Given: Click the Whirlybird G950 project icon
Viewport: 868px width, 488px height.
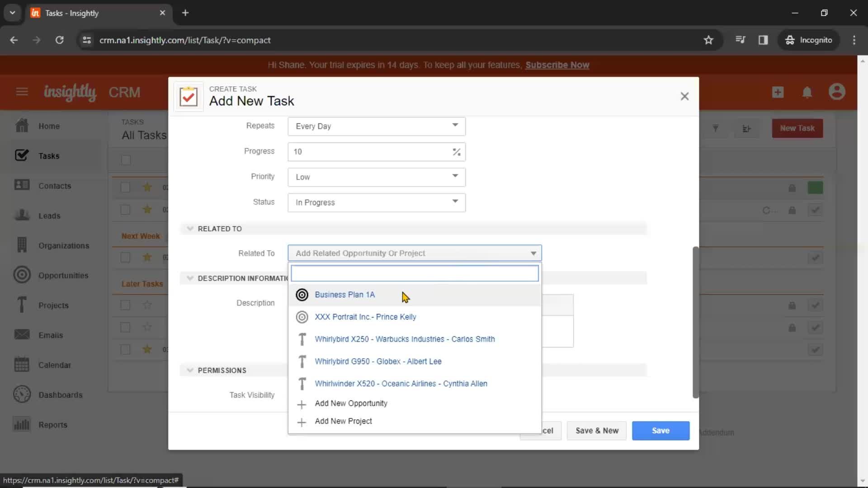Looking at the screenshot, I should click(x=302, y=361).
